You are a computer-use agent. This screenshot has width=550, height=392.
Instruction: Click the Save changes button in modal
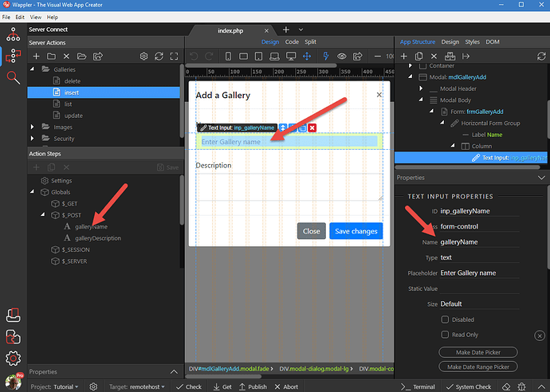point(356,231)
